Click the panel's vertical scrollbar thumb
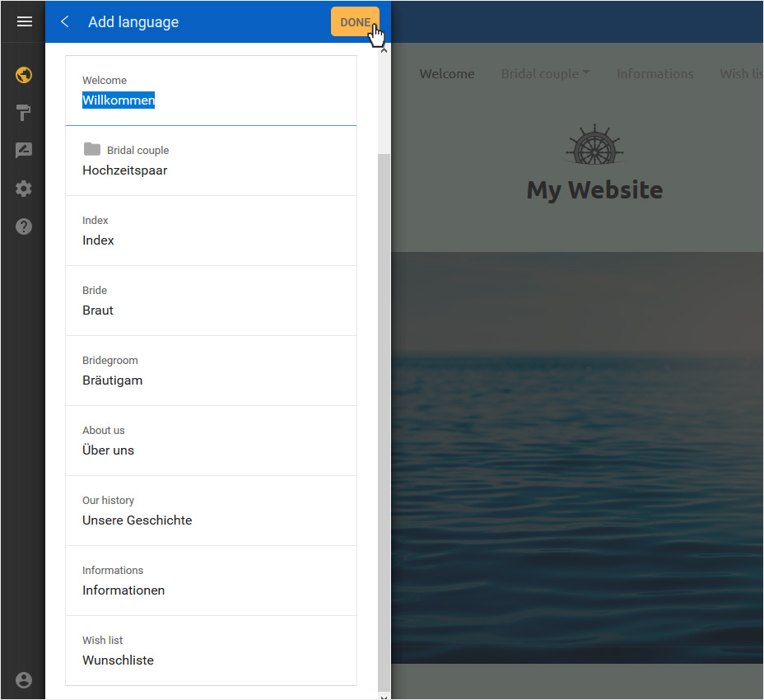The height and width of the screenshot is (700, 764). point(384,422)
